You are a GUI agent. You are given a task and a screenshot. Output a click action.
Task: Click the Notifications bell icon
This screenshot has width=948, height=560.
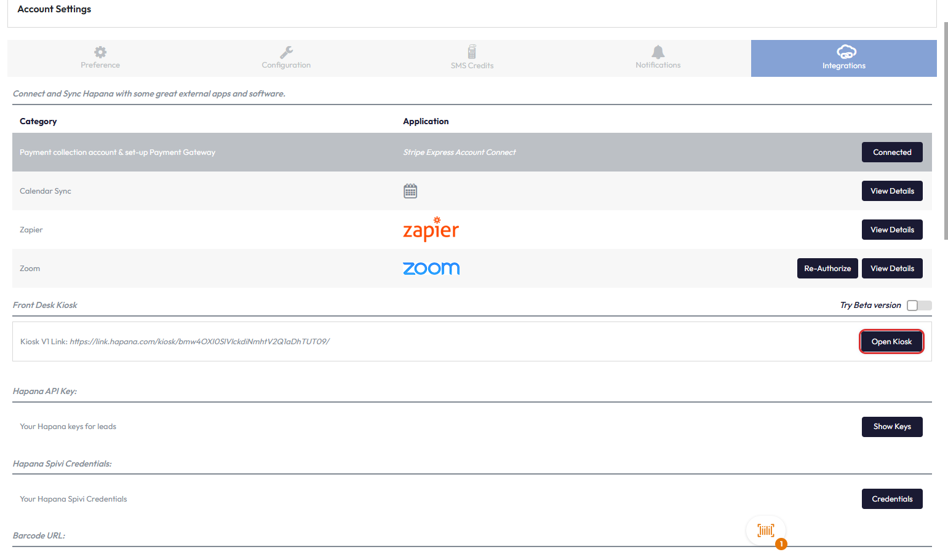click(658, 52)
